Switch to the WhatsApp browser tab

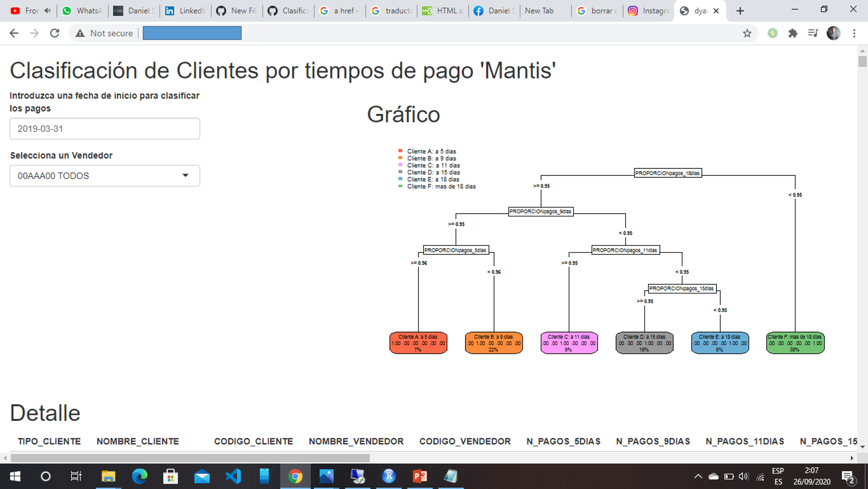83,11
